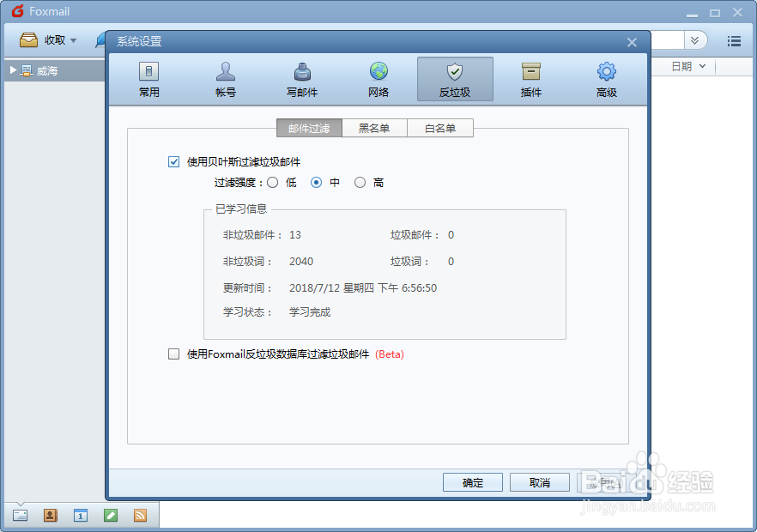
Task: Set filter strength to 中
Action: [316, 183]
